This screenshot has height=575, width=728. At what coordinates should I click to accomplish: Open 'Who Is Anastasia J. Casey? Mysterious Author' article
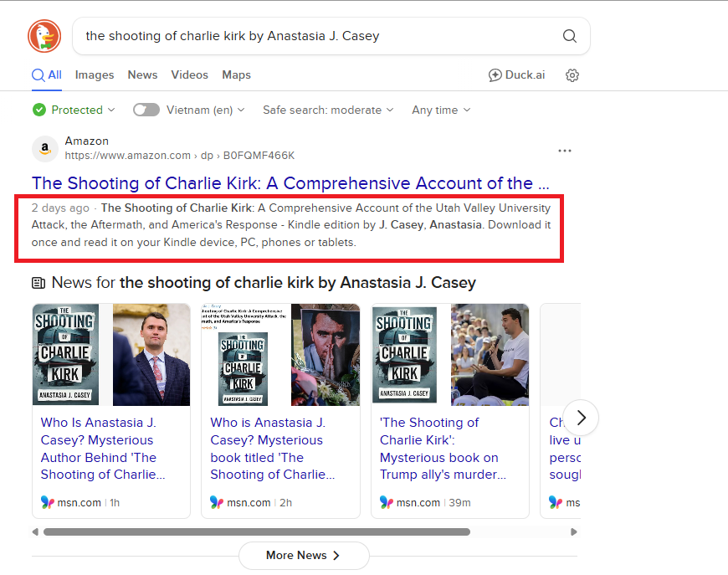(103, 449)
